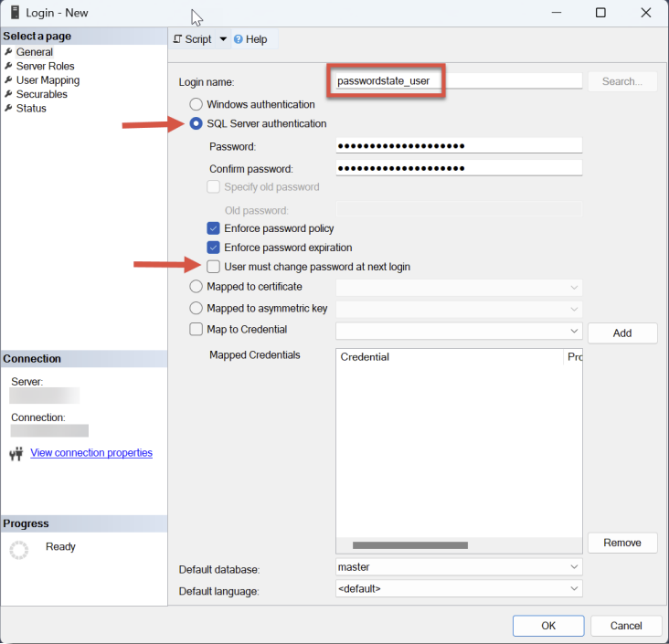Open the General page
Viewport: 669px width, 644px height.
point(35,52)
